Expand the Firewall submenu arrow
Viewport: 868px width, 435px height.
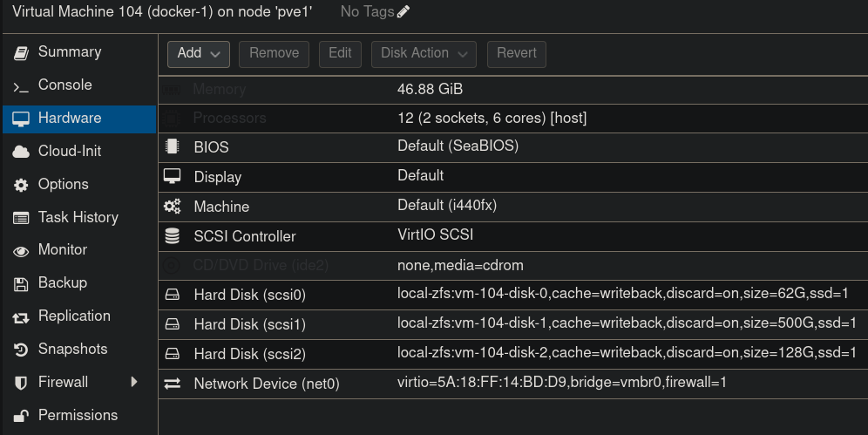click(134, 382)
